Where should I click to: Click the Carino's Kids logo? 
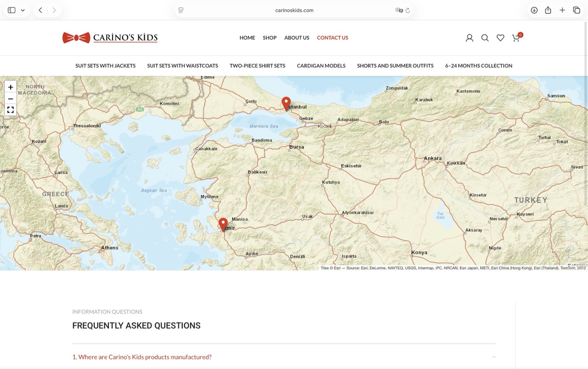pos(110,38)
